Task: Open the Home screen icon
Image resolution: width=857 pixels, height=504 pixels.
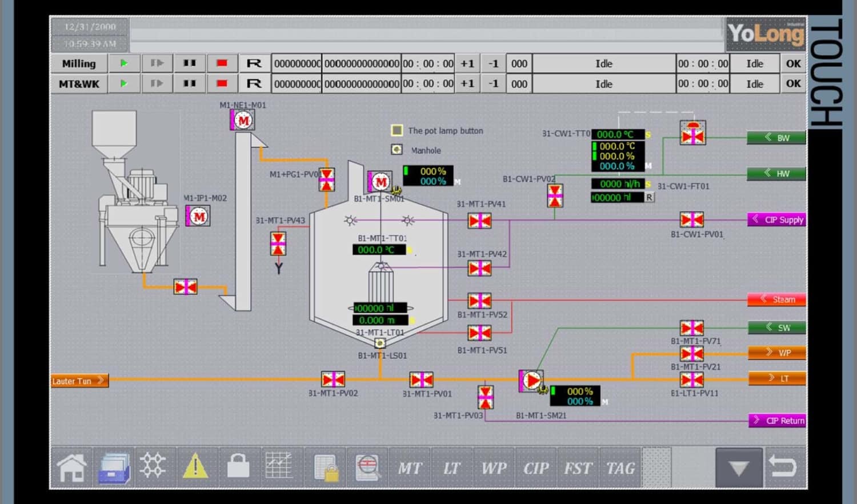Action: coord(71,467)
